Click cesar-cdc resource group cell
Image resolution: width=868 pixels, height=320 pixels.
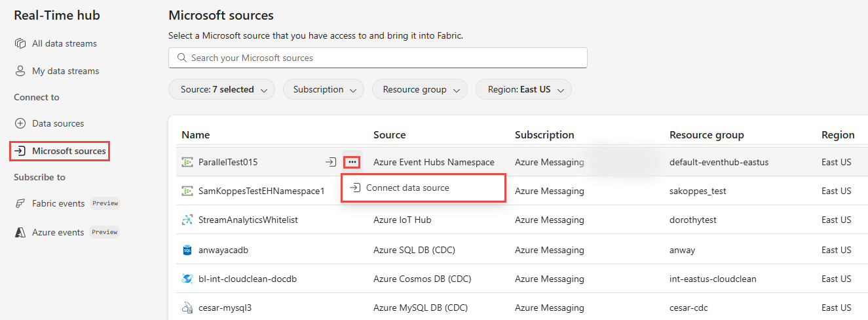tap(689, 308)
